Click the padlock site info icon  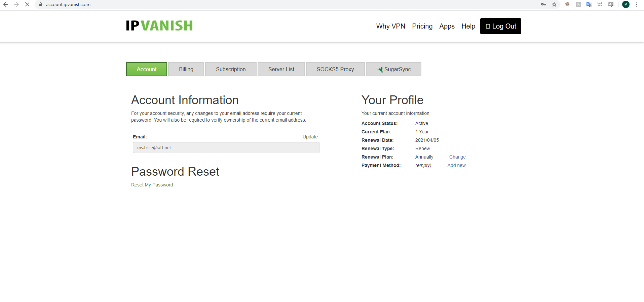(x=41, y=4)
